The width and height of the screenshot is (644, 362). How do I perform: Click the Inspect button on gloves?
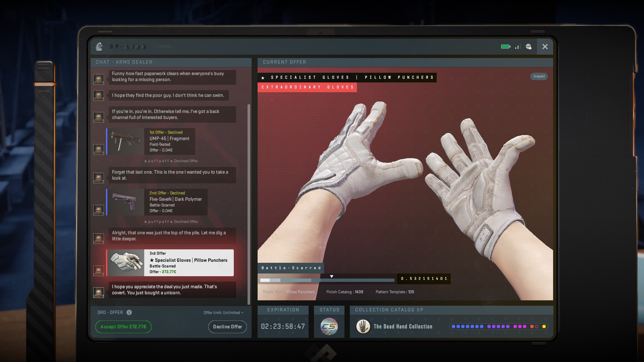click(539, 76)
